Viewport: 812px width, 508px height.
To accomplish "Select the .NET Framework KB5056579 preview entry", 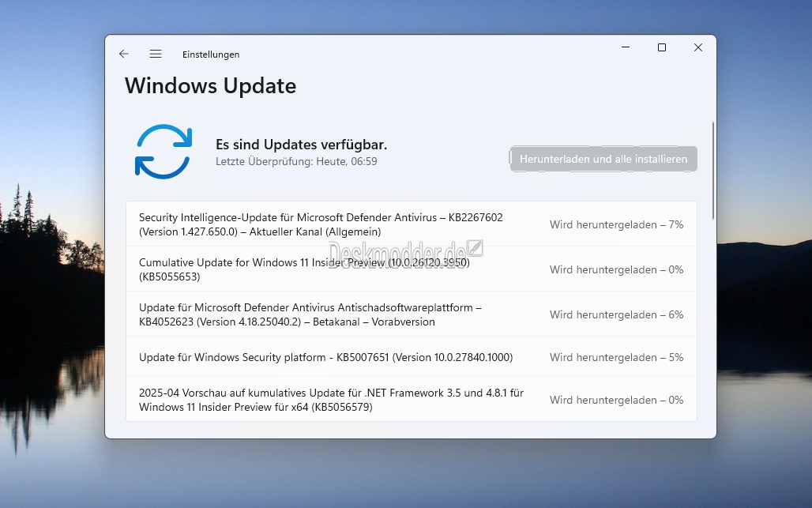I will coord(412,399).
